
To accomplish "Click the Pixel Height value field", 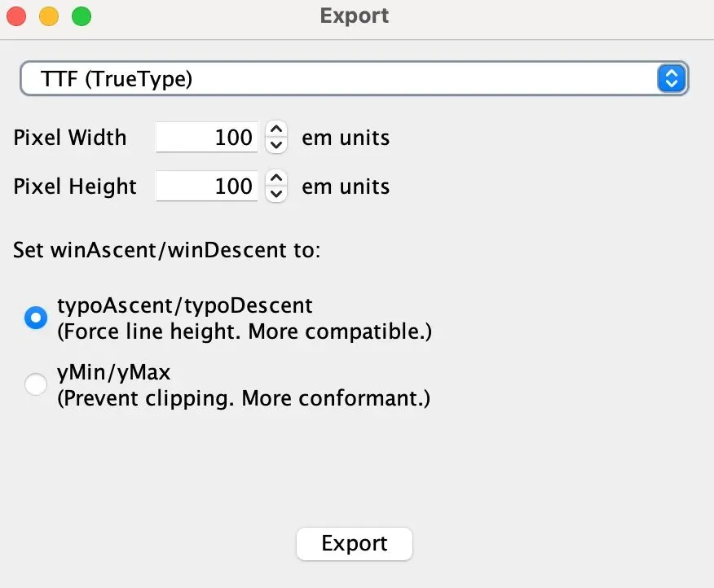I will tap(207, 186).
